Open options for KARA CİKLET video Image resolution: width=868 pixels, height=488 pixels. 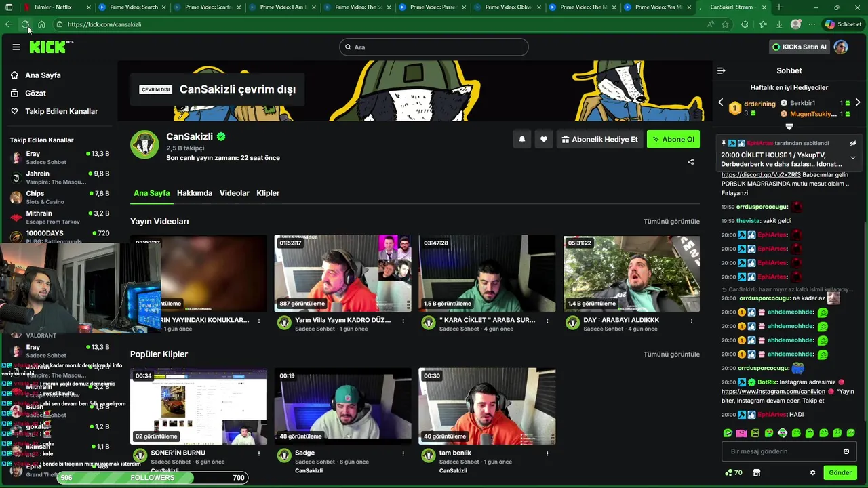(x=547, y=321)
